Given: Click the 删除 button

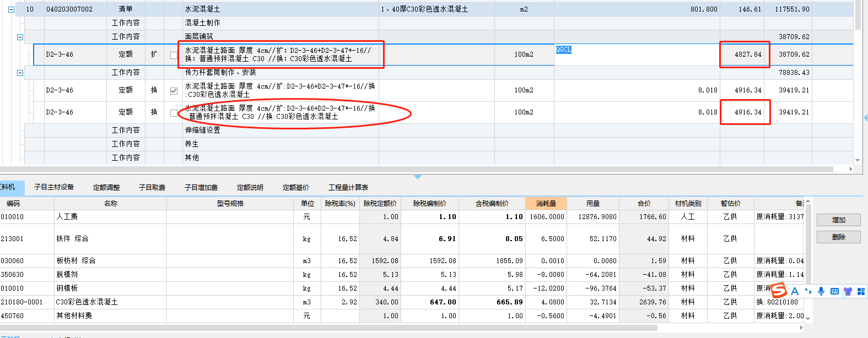Looking at the screenshot, I should click(x=838, y=237).
